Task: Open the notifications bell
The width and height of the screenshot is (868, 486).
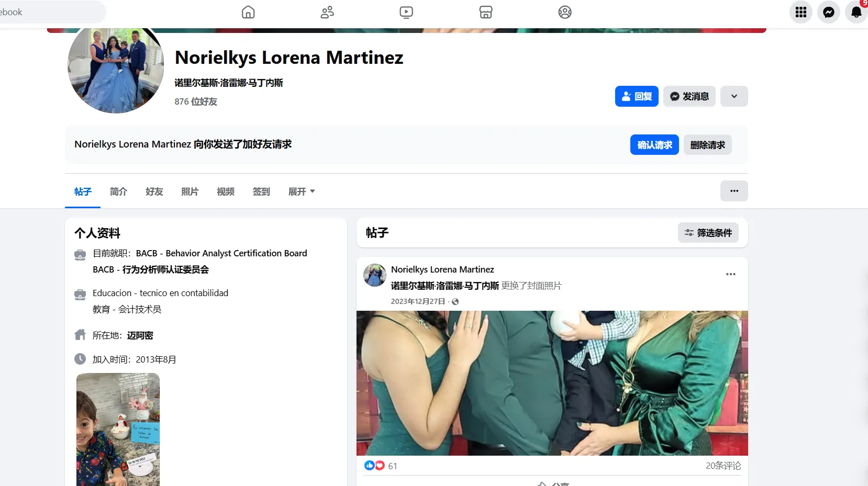Action: pos(856,12)
